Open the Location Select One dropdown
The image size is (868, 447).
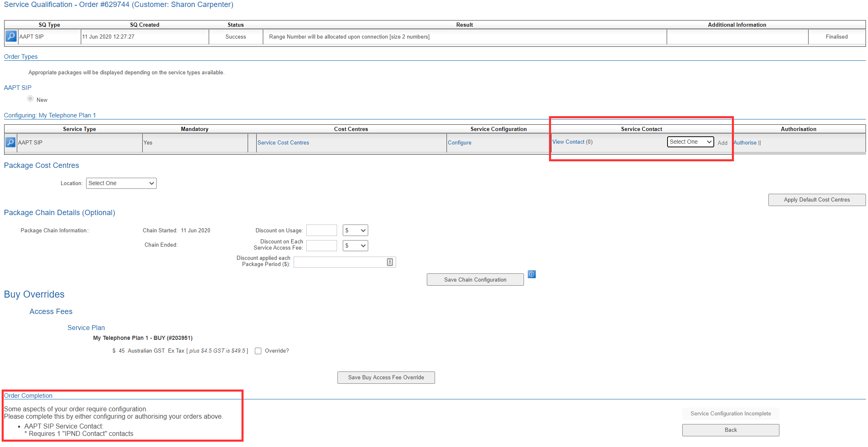coord(121,183)
